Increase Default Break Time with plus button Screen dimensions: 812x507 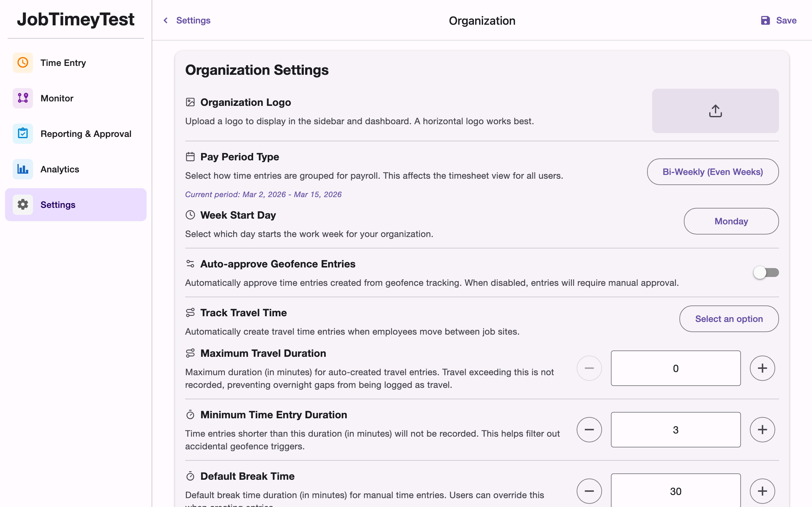762,491
